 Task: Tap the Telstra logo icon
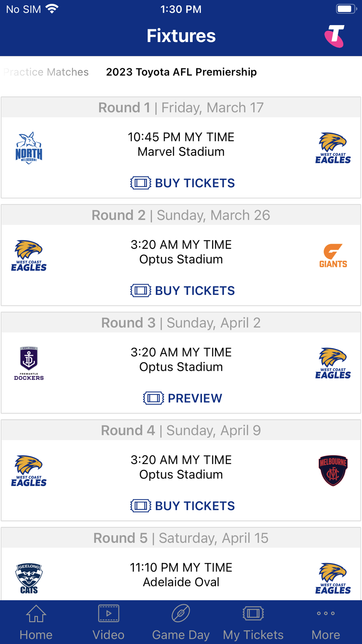[x=334, y=36]
